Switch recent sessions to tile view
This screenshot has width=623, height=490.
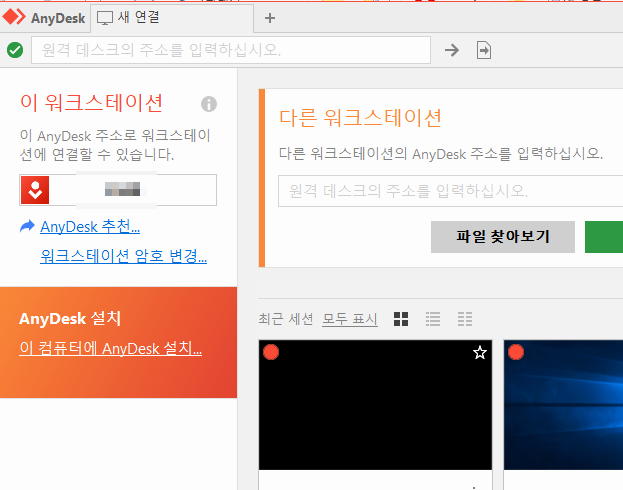coord(401,319)
